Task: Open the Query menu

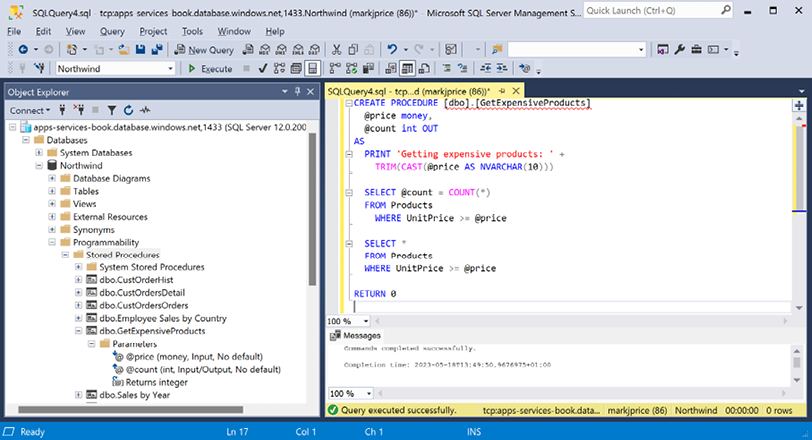Action: 112,32
